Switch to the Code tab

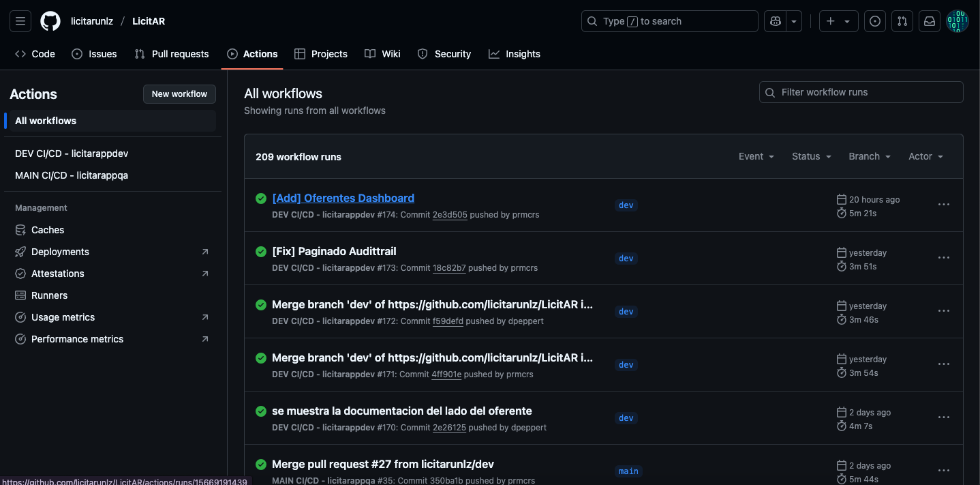pyautogui.click(x=35, y=54)
